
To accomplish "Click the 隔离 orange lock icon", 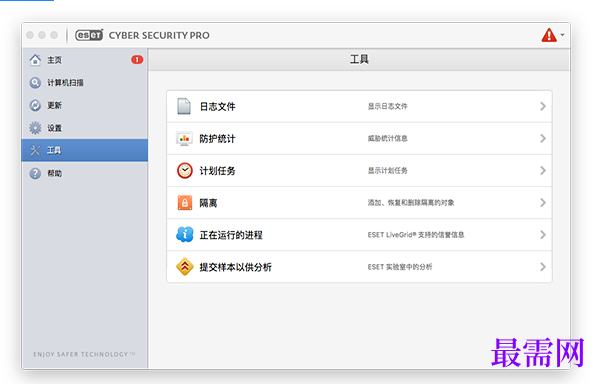I will pyautogui.click(x=185, y=203).
